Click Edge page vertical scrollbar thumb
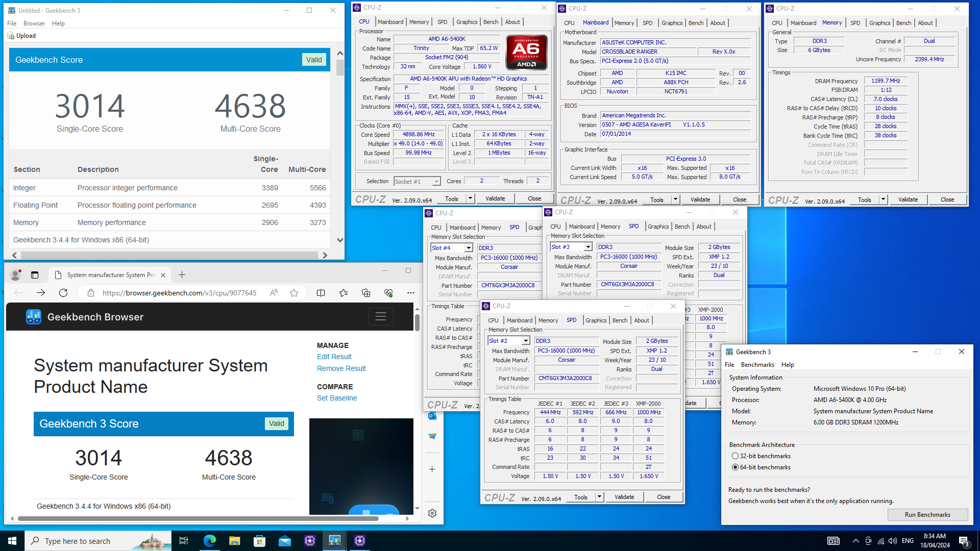This screenshot has width=980, height=551. [417, 323]
